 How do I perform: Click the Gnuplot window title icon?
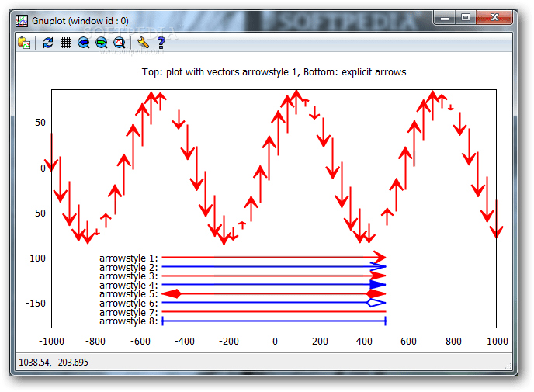click(22, 21)
